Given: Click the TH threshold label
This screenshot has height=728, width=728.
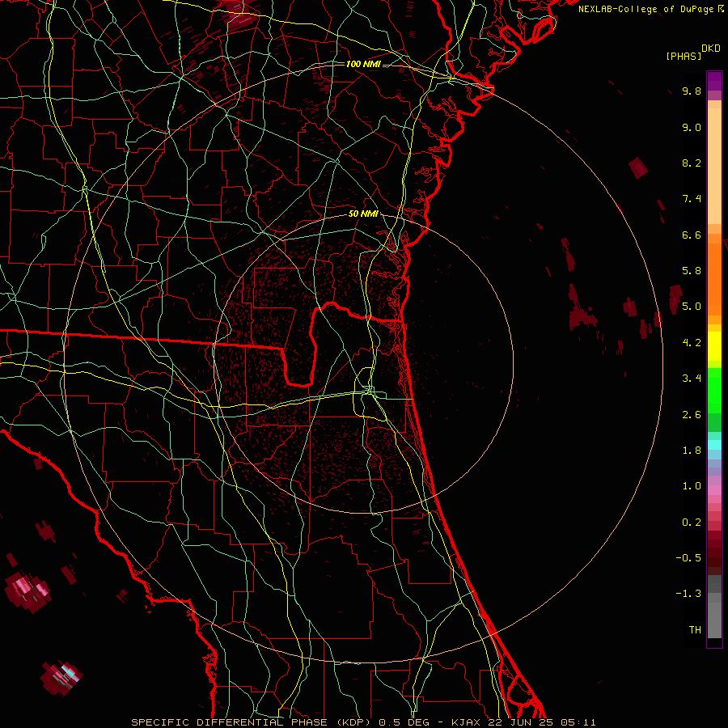Looking at the screenshot, I should pyautogui.click(x=695, y=630).
